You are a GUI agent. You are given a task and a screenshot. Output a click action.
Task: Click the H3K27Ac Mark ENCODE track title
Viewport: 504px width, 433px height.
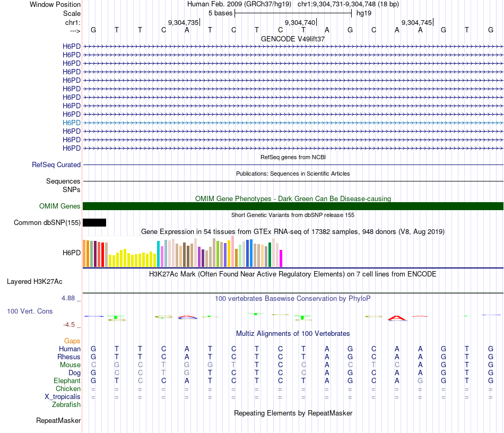(x=293, y=274)
